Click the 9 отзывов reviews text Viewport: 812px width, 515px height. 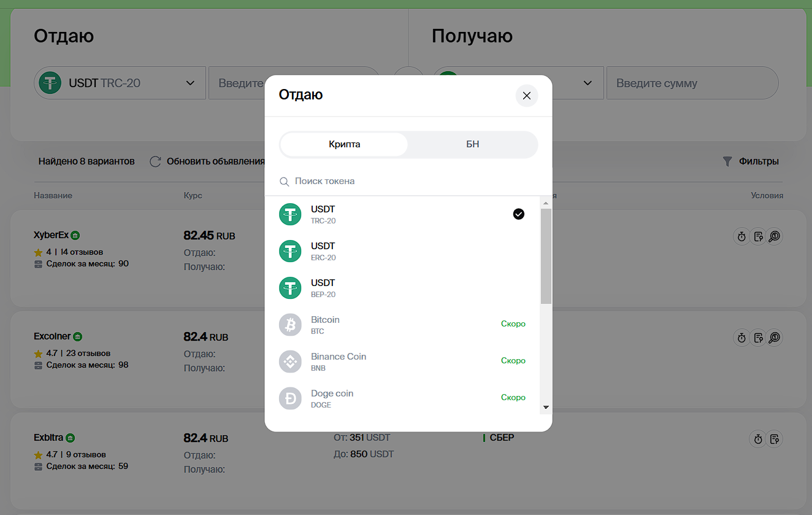click(86, 455)
